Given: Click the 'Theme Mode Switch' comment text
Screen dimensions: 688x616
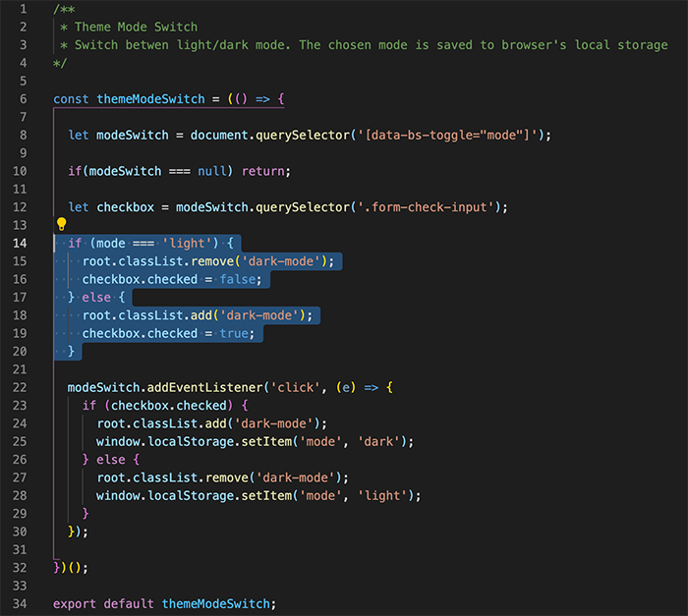Looking at the screenshot, I should tap(136, 27).
